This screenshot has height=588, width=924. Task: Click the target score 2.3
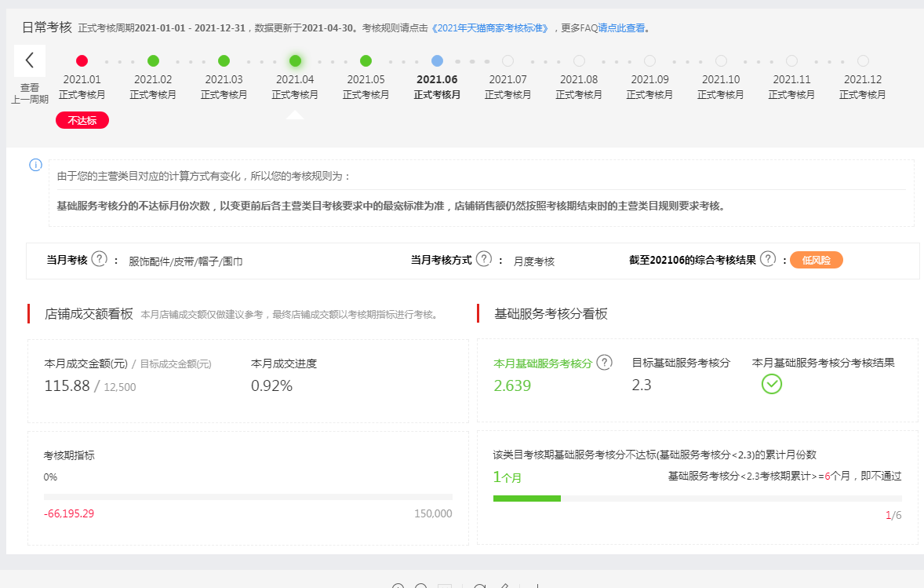[642, 385]
